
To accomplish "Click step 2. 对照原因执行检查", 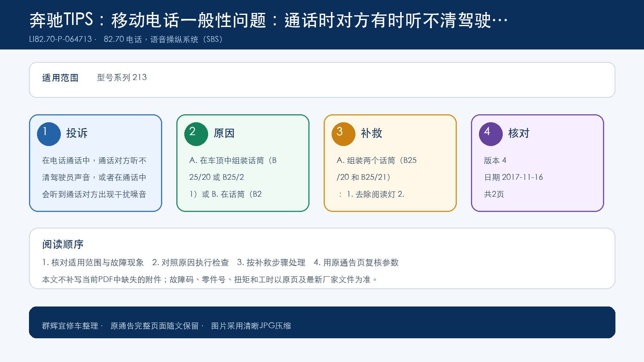I will tap(190, 263).
